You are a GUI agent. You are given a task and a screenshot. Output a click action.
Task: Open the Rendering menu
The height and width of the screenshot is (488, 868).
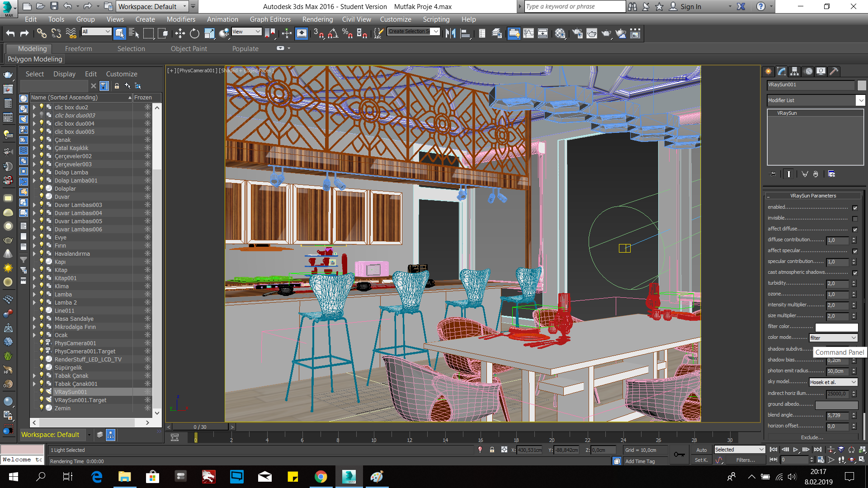317,19
